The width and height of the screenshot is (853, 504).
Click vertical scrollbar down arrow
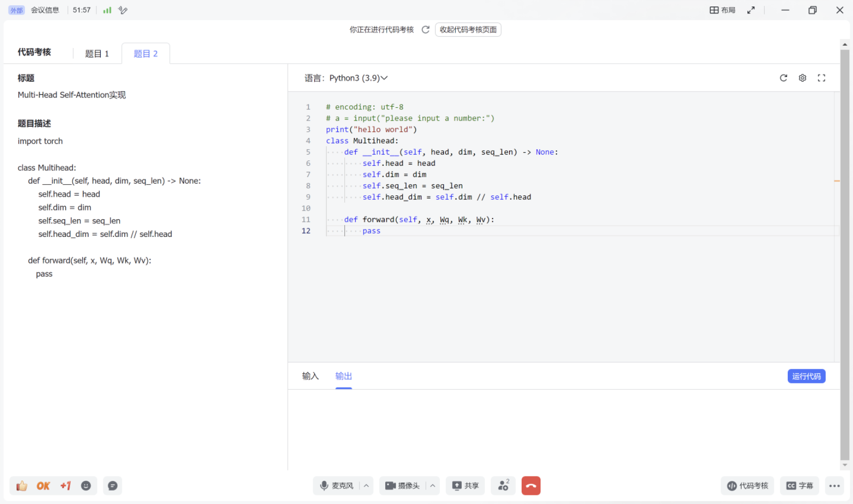[x=844, y=465]
